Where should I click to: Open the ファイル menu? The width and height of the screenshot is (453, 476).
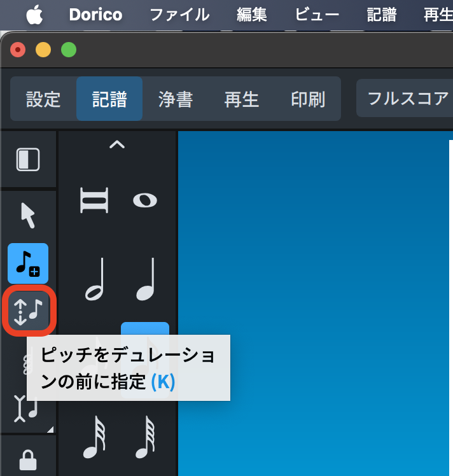click(x=179, y=15)
